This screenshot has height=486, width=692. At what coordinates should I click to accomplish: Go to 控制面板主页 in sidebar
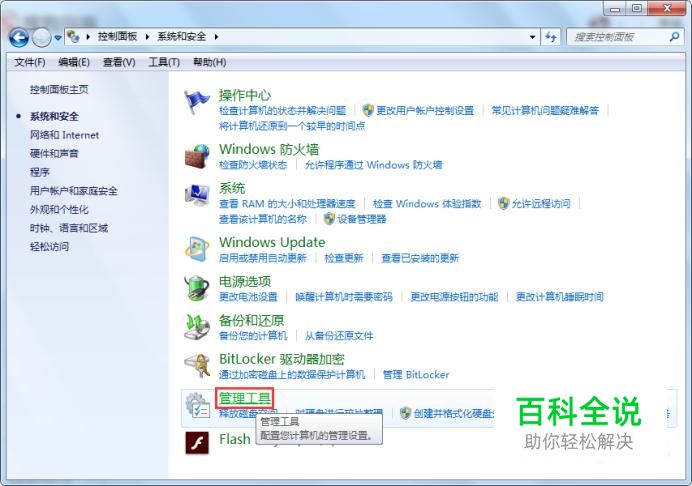[x=59, y=90]
